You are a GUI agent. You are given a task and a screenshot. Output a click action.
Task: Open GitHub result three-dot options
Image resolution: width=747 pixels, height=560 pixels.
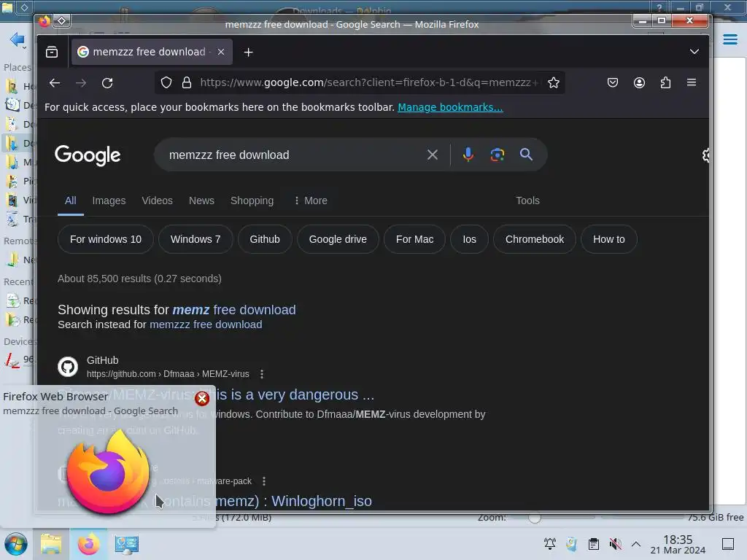(x=262, y=374)
